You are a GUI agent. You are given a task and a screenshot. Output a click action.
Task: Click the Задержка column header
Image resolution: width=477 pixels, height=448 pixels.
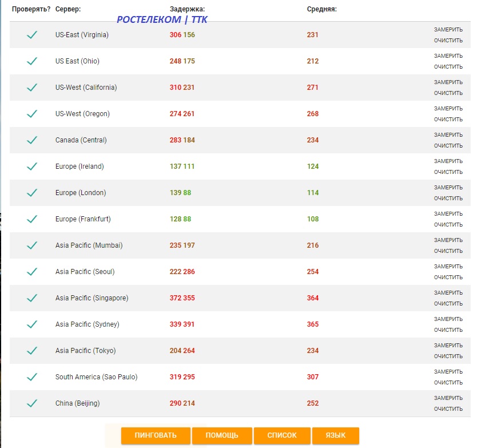point(187,10)
